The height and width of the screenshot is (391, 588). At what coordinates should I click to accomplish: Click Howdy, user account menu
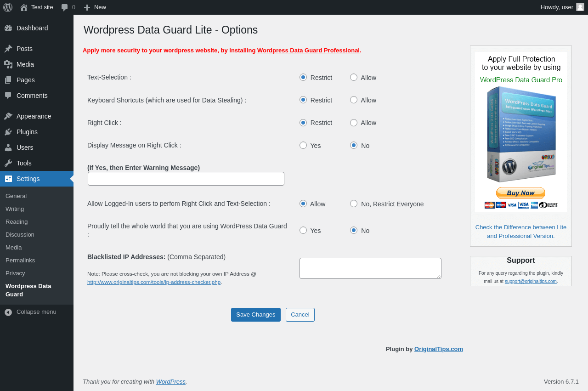(562, 7)
